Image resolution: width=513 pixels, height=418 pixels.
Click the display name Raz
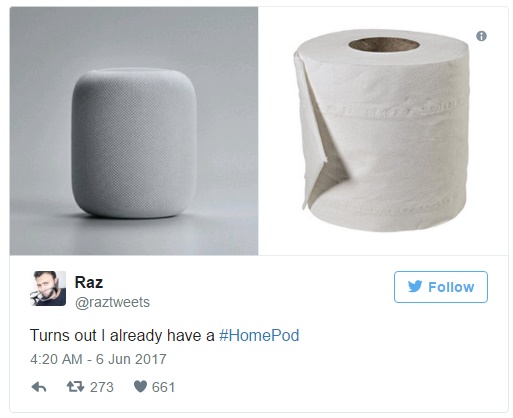pyautogui.click(x=89, y=282)
